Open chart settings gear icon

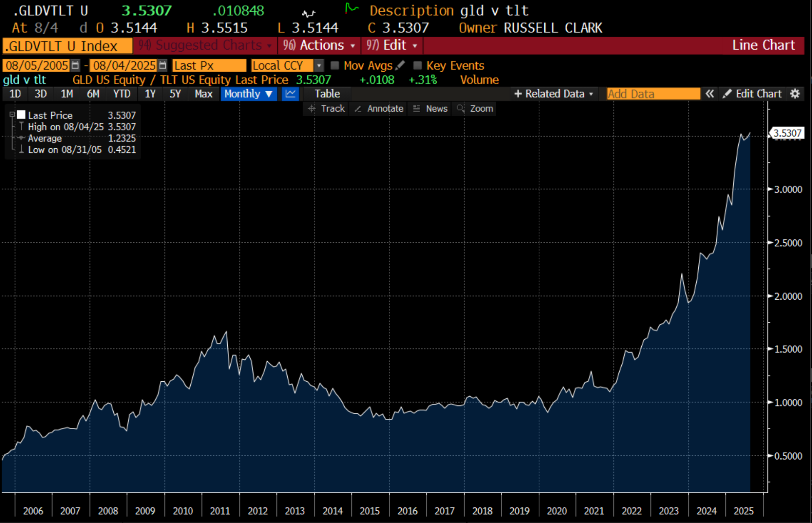[x=795, y=94]
